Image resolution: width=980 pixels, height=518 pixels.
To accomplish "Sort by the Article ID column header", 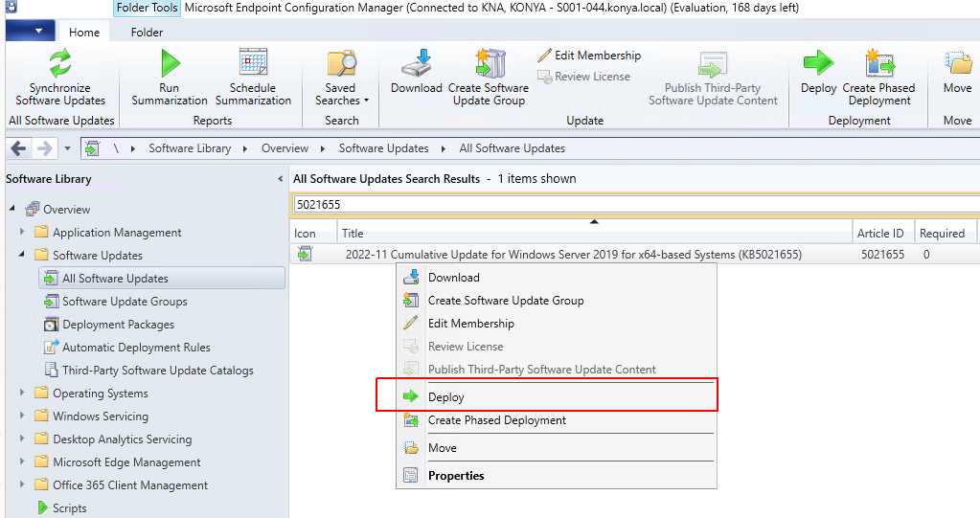I will point(883,233).
